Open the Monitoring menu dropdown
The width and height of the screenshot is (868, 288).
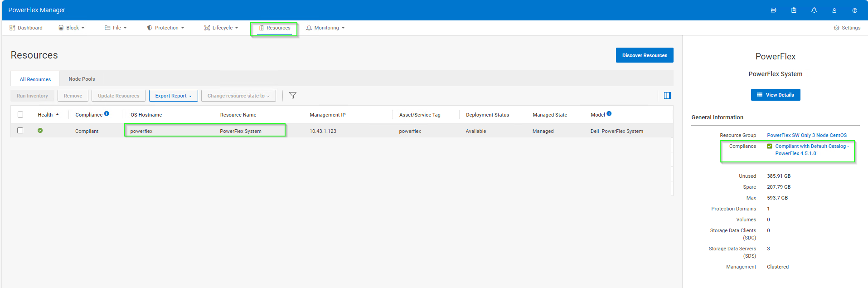coord(325,28)
